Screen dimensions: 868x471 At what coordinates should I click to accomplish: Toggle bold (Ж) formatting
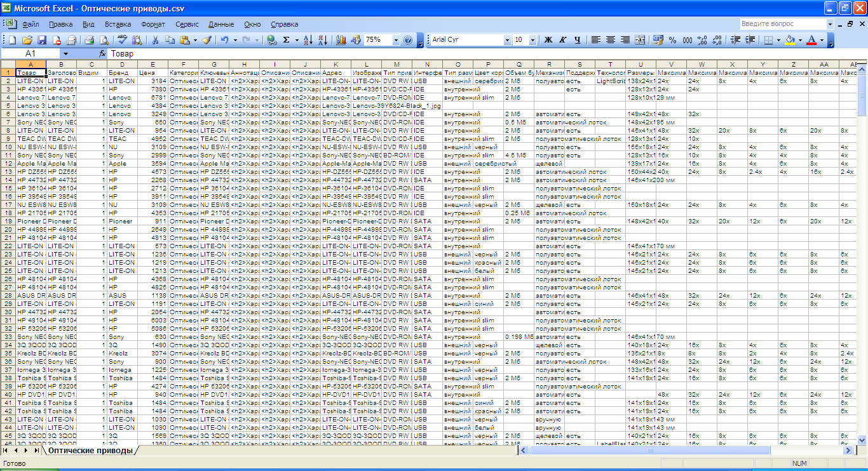tap(548, 40)
